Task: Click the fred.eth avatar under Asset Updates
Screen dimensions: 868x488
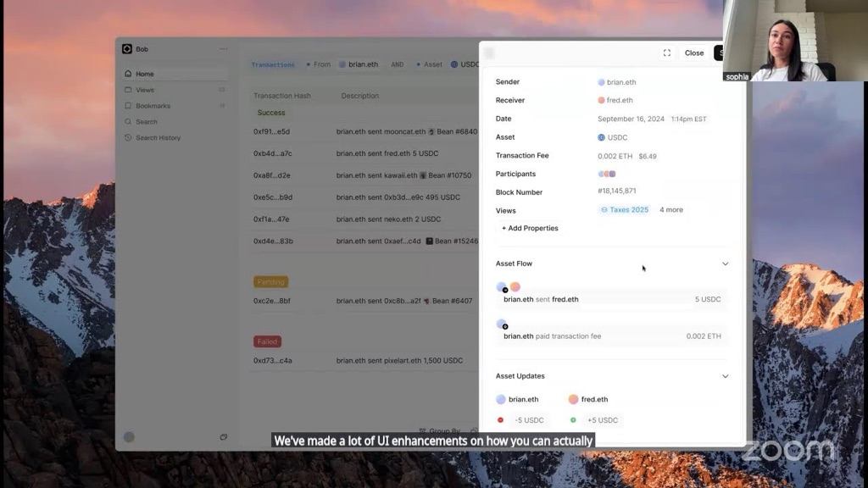Action: pos(574,399)
